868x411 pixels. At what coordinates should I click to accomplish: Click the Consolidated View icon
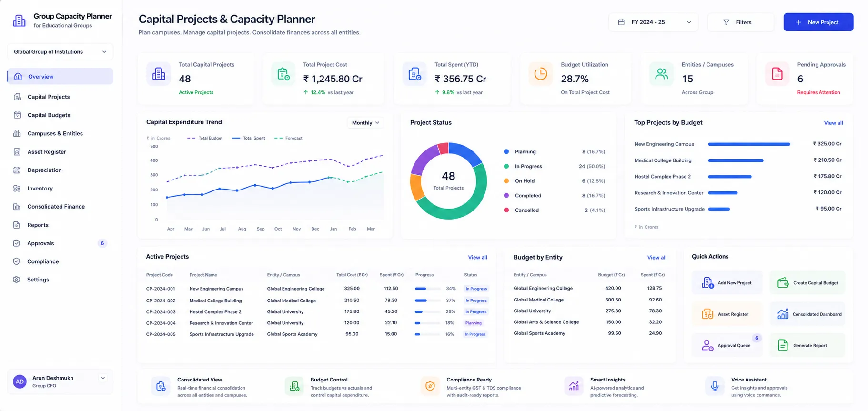[161, 386]
